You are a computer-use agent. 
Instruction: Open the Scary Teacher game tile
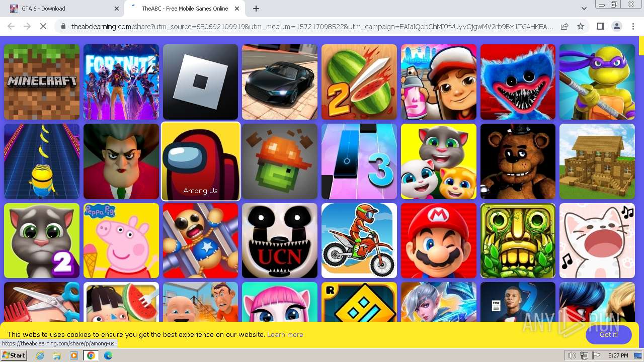pos(121,161)
